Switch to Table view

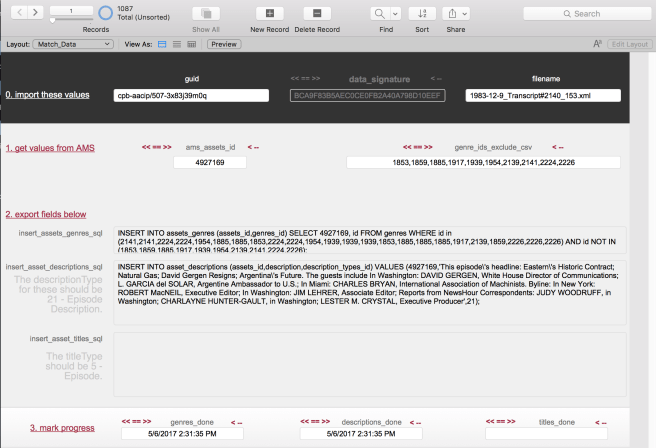(x=192, y=44)
